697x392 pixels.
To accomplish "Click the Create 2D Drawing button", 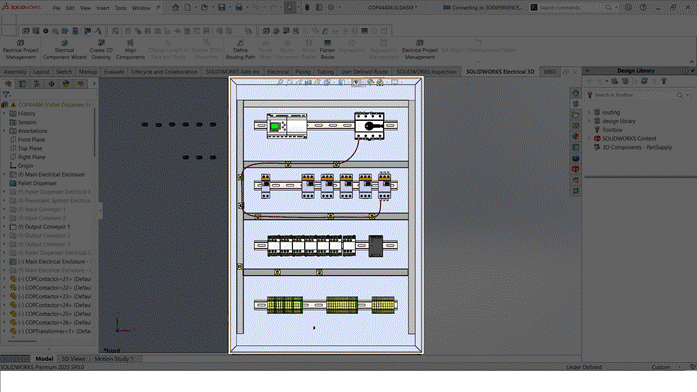I will (x=101, y=49).
